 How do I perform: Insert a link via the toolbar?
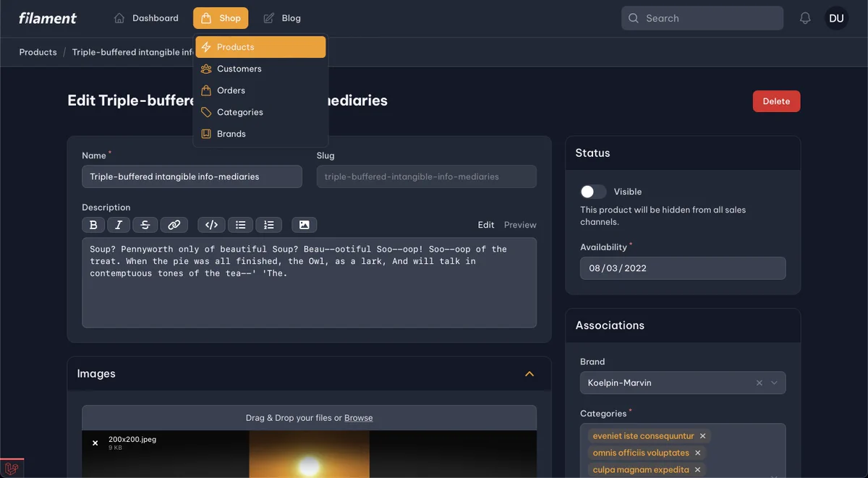click(x=174, y=225)
